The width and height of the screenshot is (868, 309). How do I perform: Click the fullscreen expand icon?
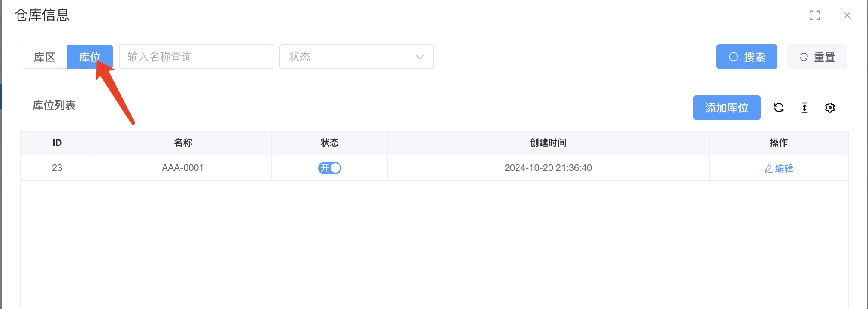(x=814, y=15)
